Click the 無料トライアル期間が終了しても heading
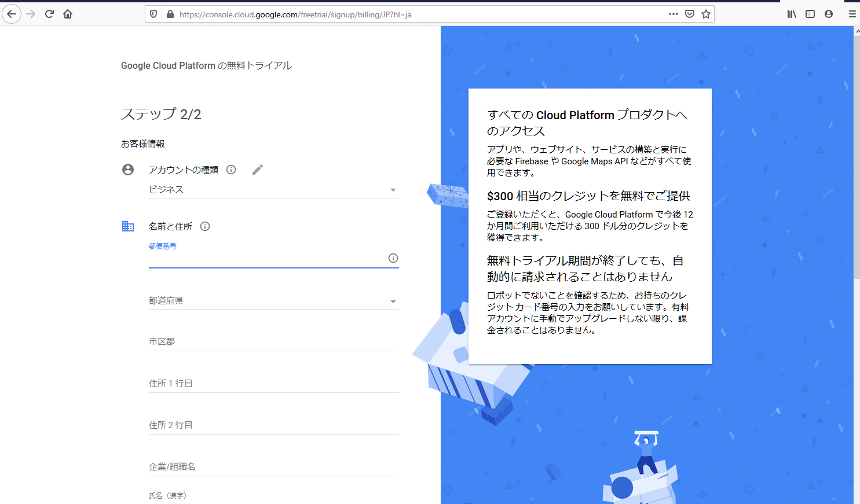The height and width of the screenshot is (504, 860). [x=585, y=268]
